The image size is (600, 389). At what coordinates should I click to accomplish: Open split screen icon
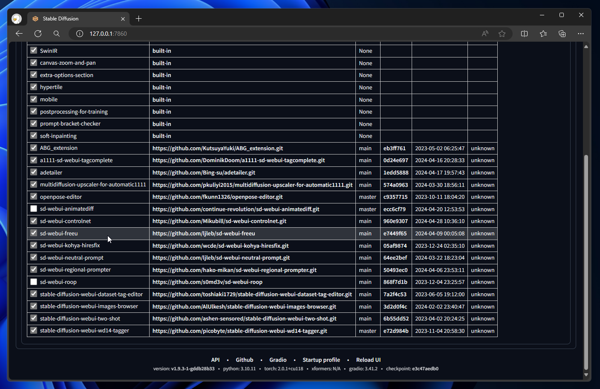524,34
